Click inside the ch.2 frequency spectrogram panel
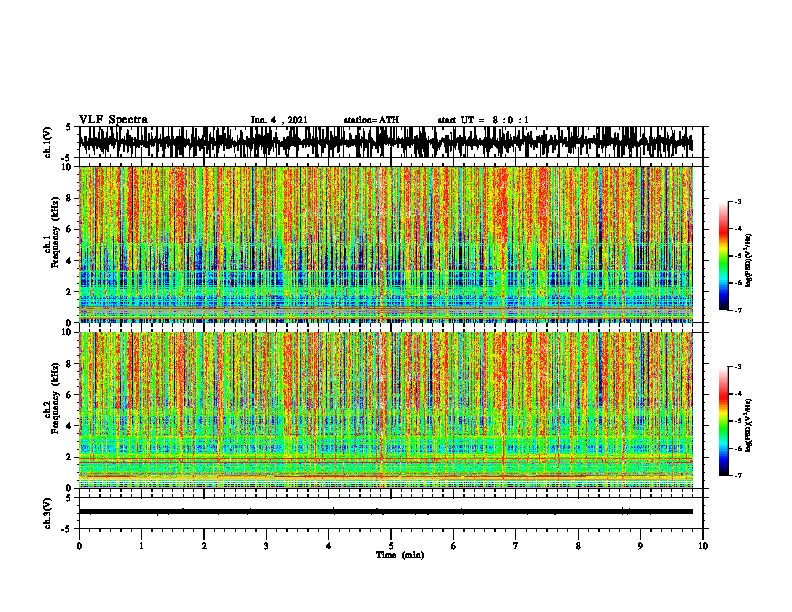This screenshot has width=792, height=612. (386, 410)
